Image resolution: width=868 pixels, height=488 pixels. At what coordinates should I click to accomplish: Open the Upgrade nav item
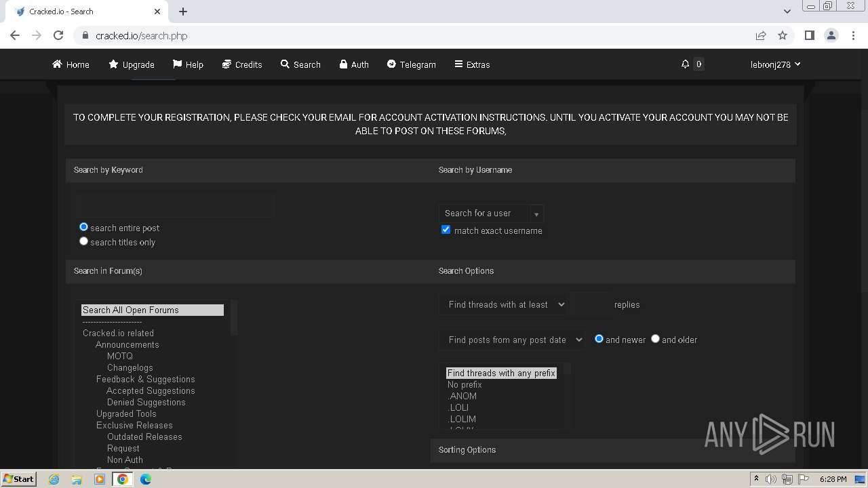132,64
